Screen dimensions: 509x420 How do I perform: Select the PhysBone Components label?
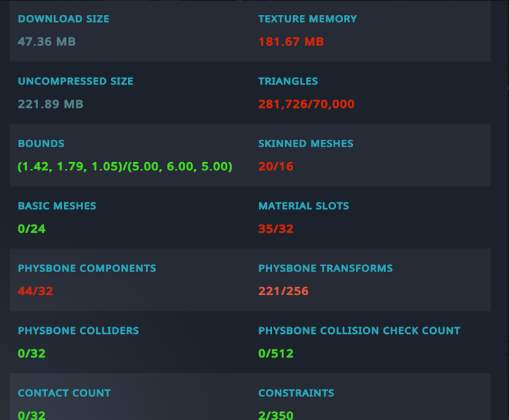pos(87,268)
